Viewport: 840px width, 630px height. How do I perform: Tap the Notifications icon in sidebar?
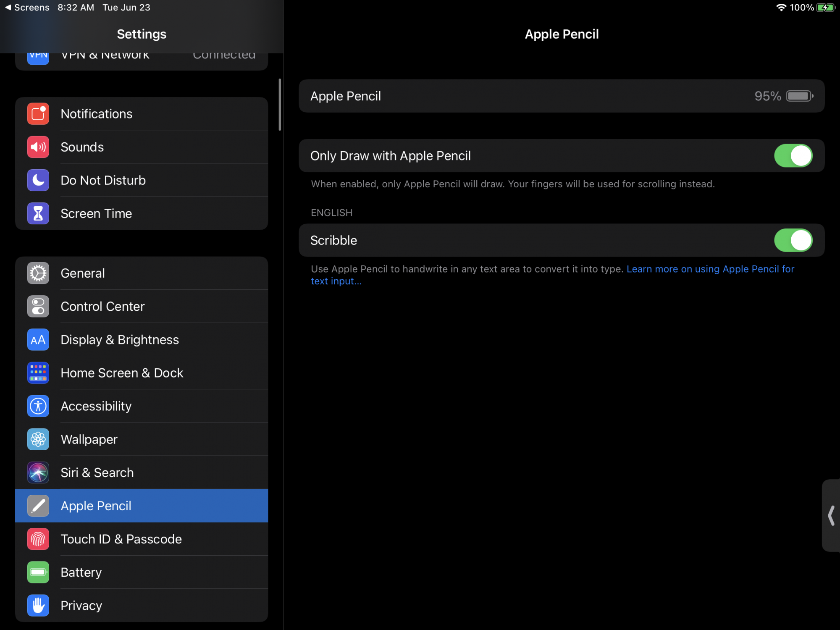coord(38,114)
